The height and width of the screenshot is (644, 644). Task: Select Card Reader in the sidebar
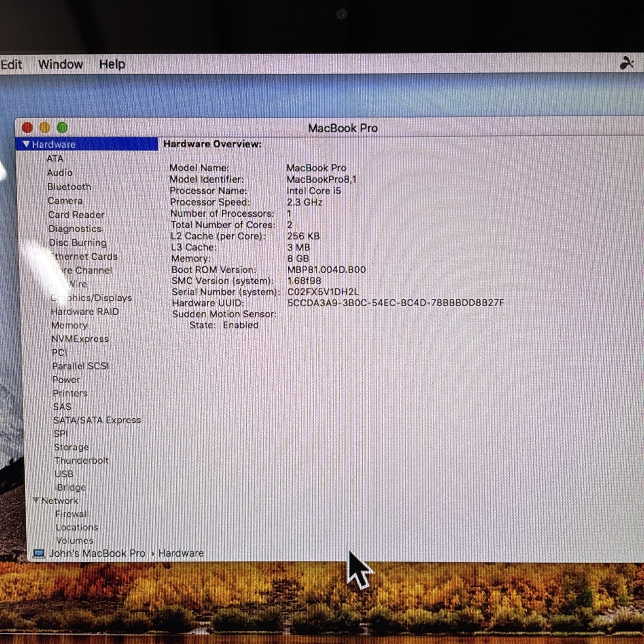coord(76,215)
